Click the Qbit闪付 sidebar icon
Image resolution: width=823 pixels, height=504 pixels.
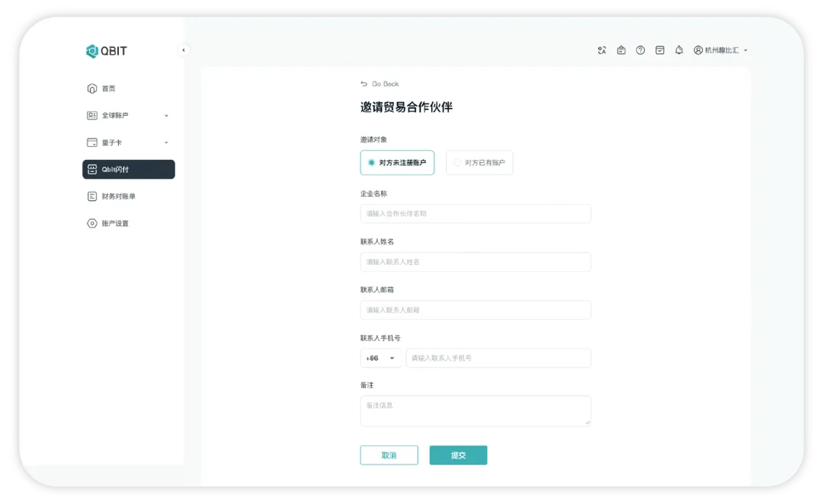click(92, 170)
